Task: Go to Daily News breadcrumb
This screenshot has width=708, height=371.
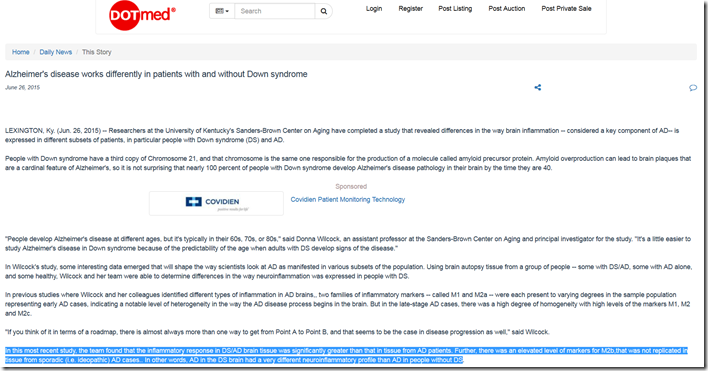Action: (x=56, y=52)
